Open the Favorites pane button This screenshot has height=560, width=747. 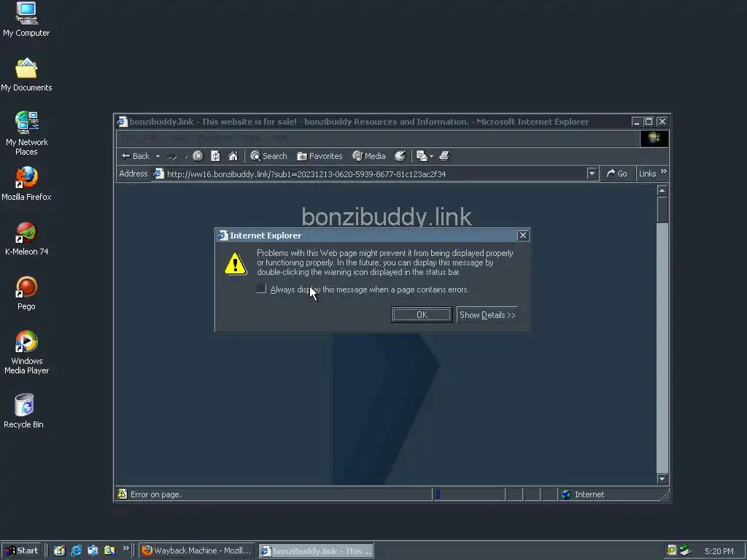pos(320,156)
